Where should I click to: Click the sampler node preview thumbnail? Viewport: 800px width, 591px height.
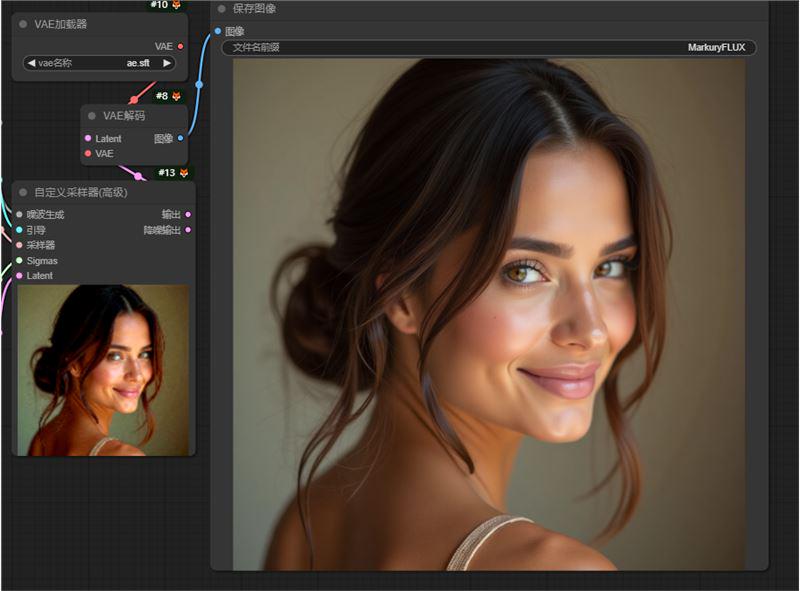pyautogui.click(x=103, y=370)
